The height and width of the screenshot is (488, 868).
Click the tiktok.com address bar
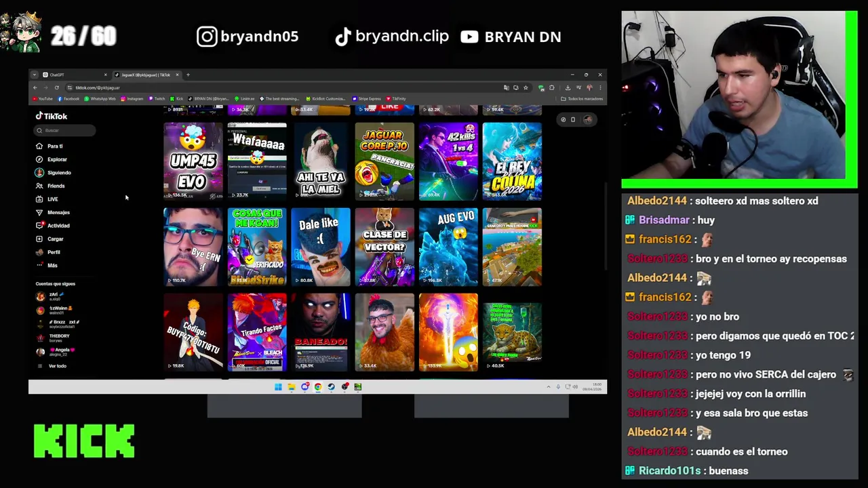[x=283, y=87]
